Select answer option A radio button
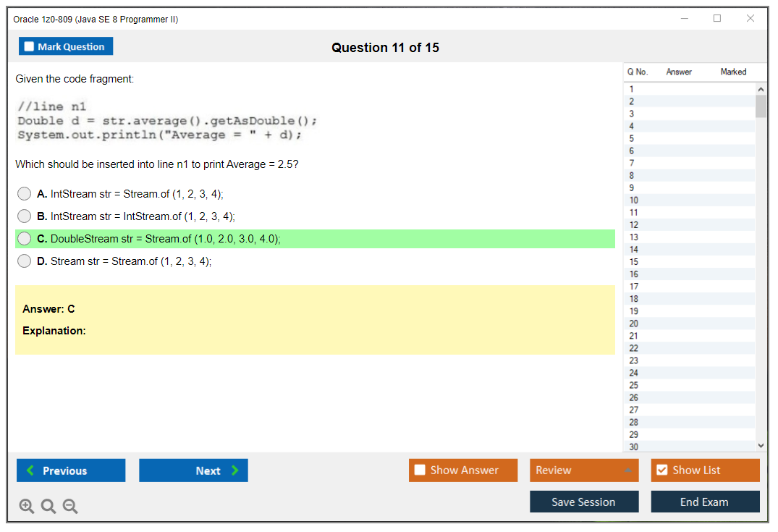The height and width of the screenshot is (532, 778). click(24, 193)
